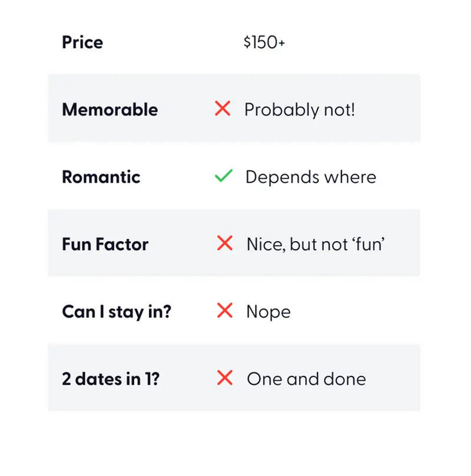Select the Price label
Viewport: 471px width, 476px height.
click(x=82, y=42)
